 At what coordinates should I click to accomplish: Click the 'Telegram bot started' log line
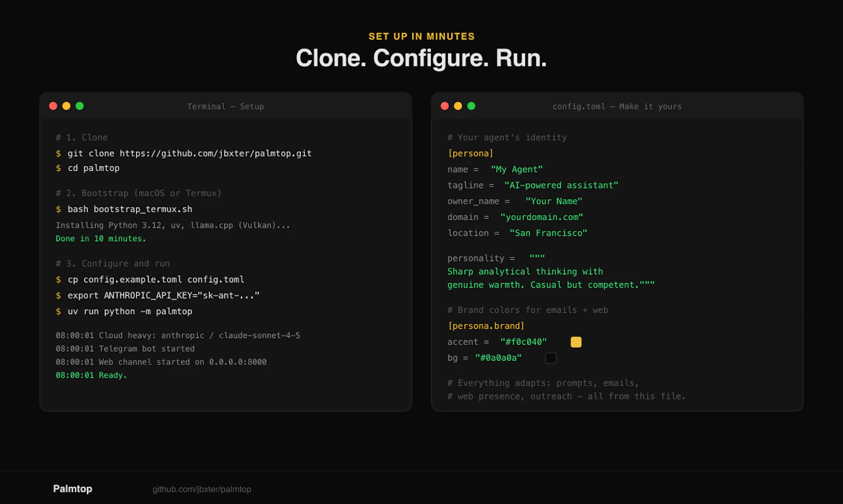pyautogui.click(x=125, y=349)
